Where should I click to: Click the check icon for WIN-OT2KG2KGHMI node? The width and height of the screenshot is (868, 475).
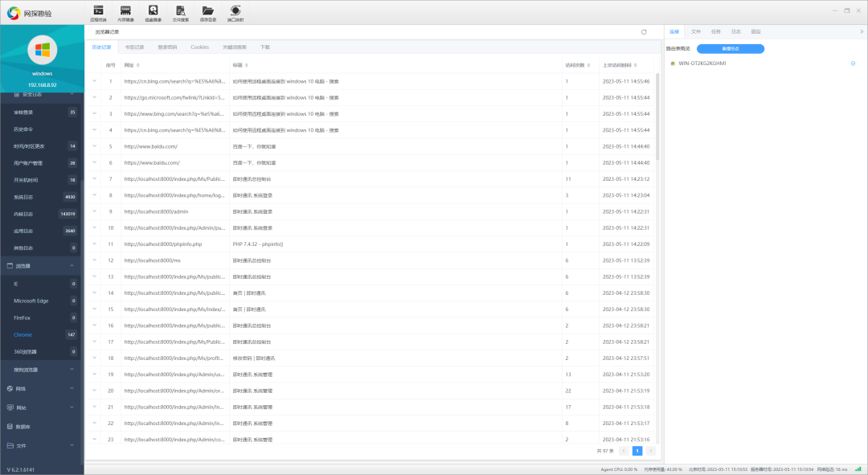point(853,63)
